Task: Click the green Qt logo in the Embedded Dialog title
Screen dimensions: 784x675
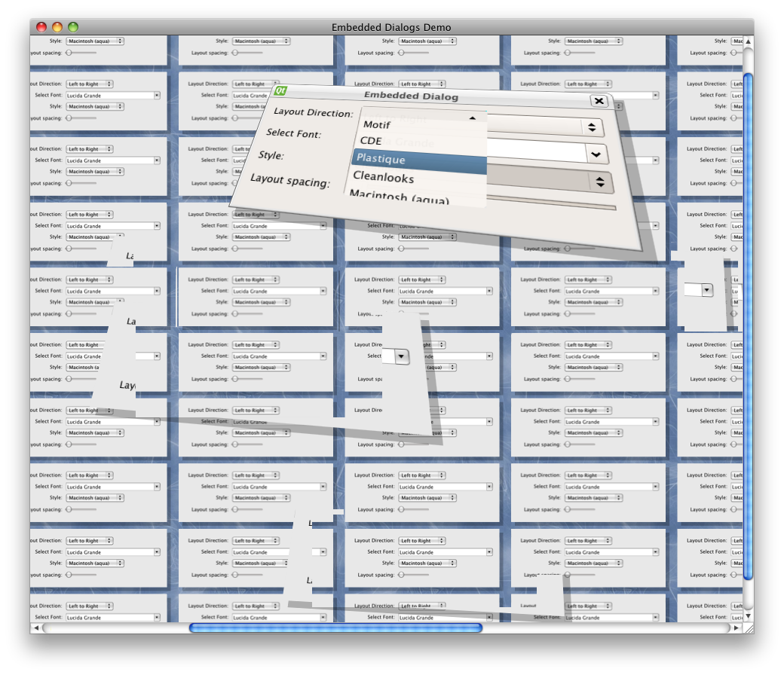Action: [x=280, y=90]
